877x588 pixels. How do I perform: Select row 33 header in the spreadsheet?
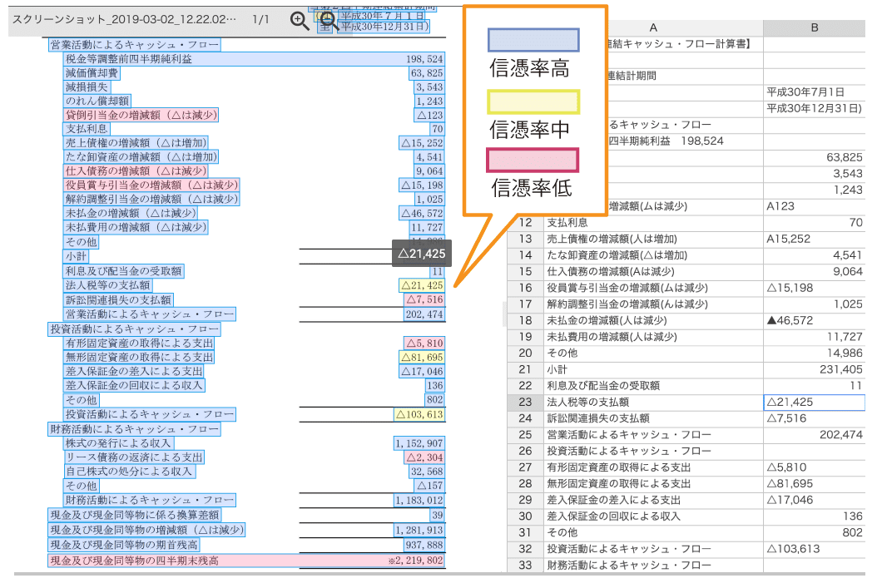tap(525, 565)
